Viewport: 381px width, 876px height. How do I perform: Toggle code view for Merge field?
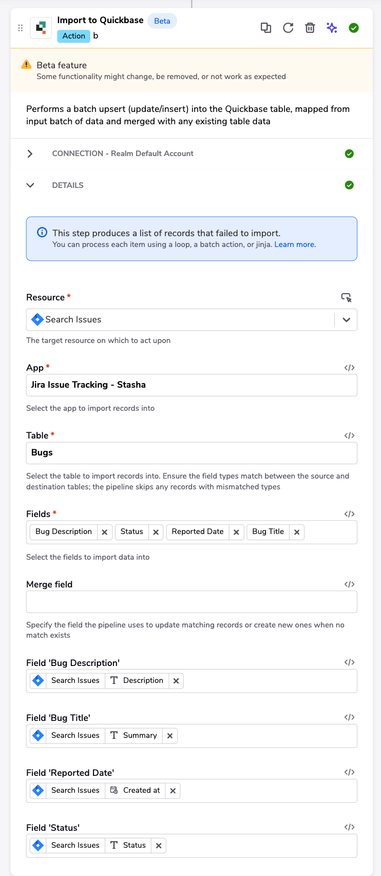(349, 584)
